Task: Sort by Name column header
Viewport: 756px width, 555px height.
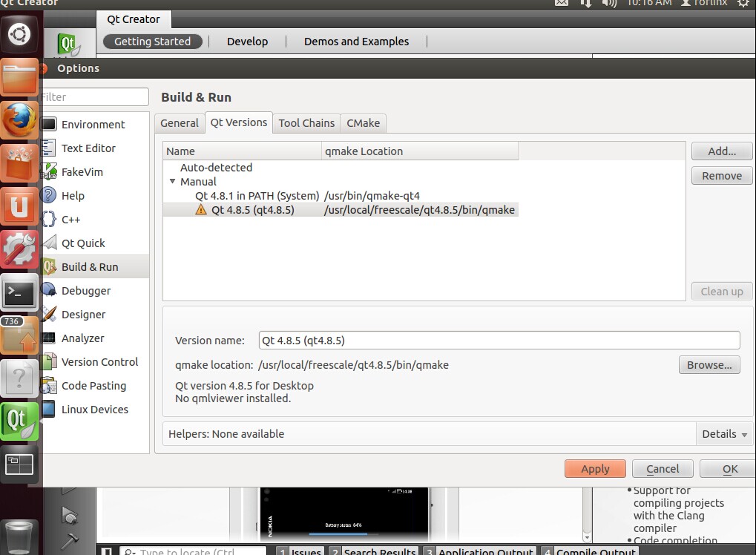Action: click(242, 151)
